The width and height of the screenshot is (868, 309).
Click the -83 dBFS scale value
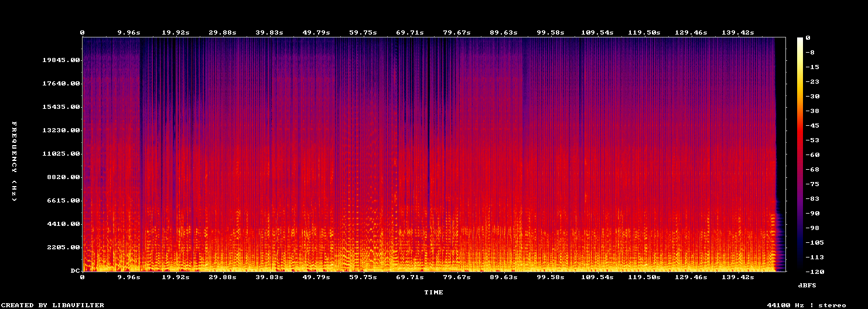click(813, 199)
